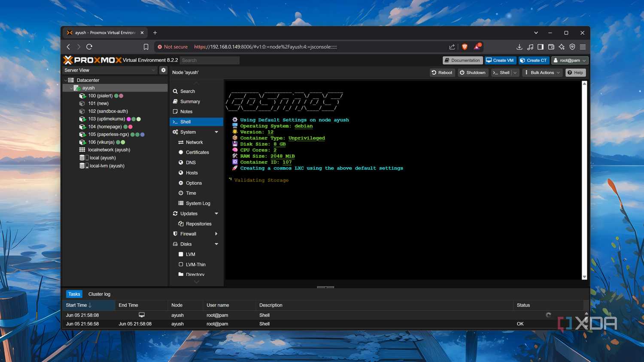Expand the Firewall submenu arrow
Screen dimensions: 644x362
[x=216, y=234]
